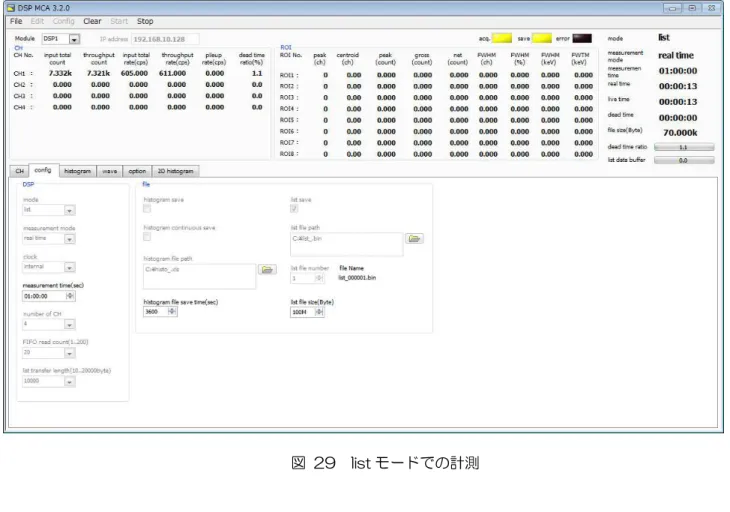Click the save yellow indicator
Viewport: 730px width, 512px height.
click(x=542, y=38)
